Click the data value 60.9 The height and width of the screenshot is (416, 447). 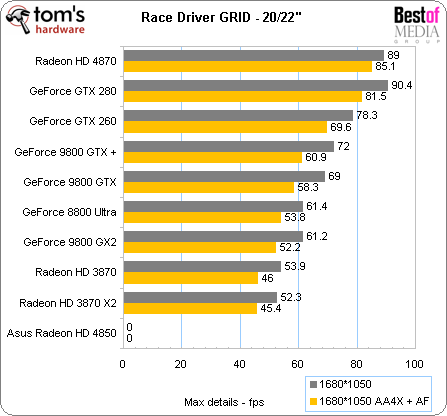316,157
